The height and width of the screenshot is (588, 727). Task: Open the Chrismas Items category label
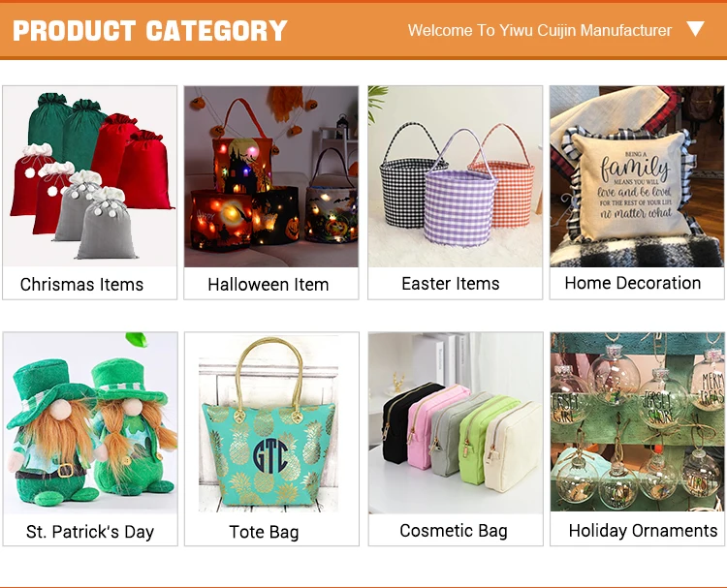tap(82, 285)
